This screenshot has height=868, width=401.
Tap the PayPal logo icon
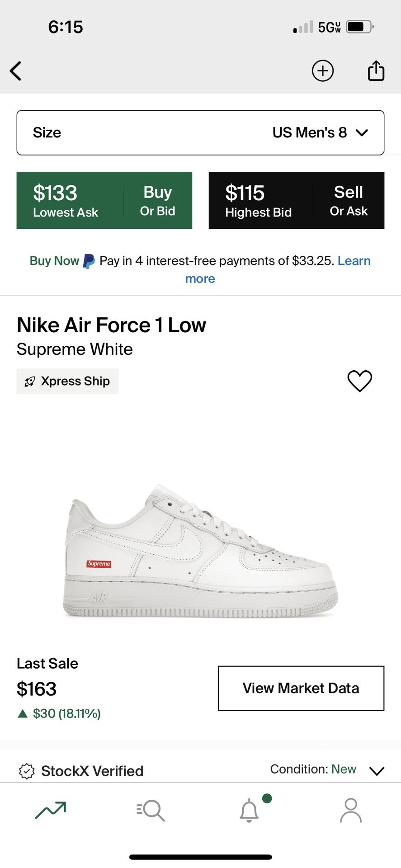tap(89, 261)
